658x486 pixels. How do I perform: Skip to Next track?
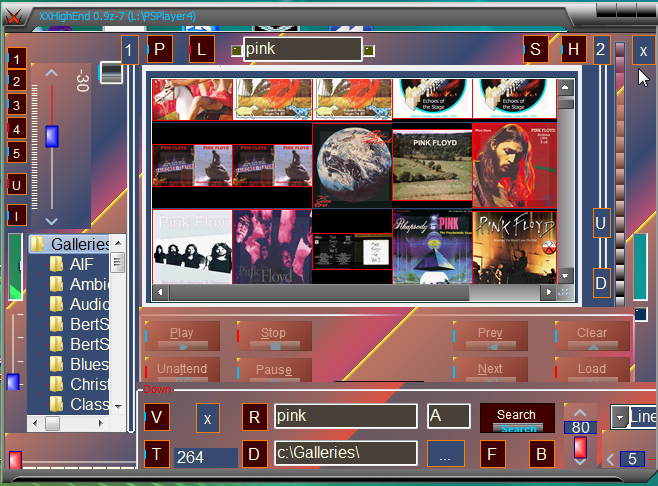(x=491, y=370)
